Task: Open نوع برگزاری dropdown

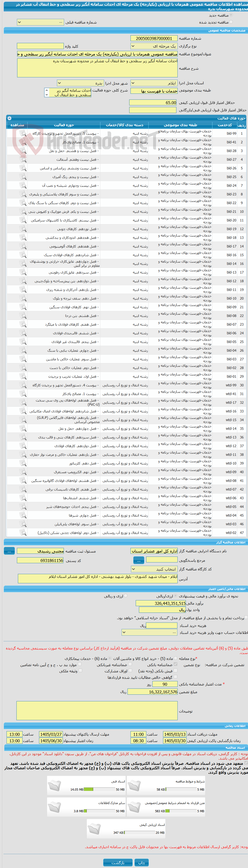Action: [x=154, y=46]
